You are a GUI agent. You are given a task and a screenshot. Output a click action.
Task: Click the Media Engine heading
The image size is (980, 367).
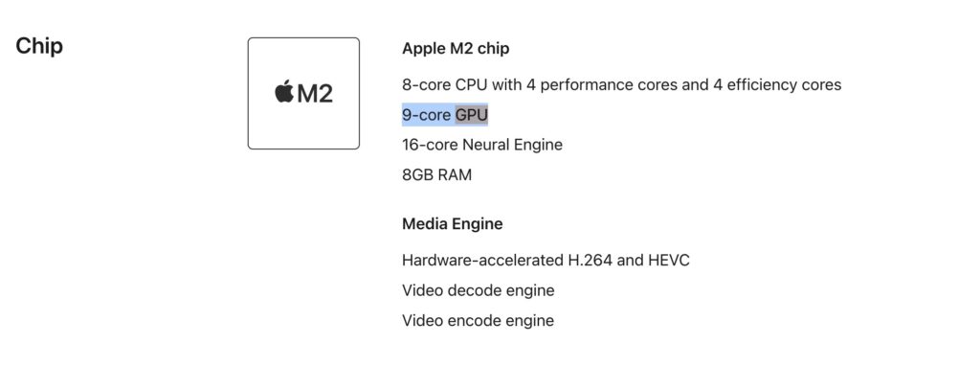(453, 223)
